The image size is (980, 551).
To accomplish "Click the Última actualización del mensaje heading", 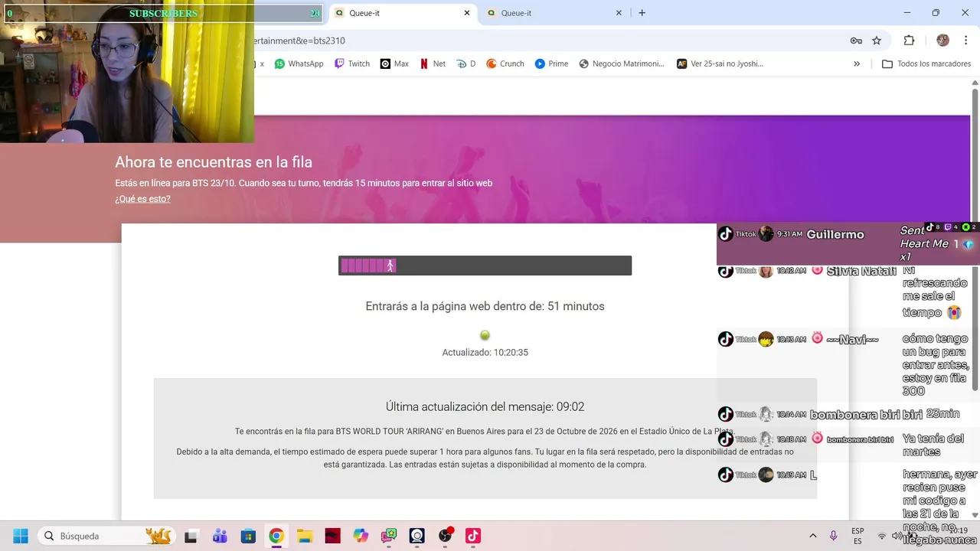I will pyautogui.click(x=485, y=406).
